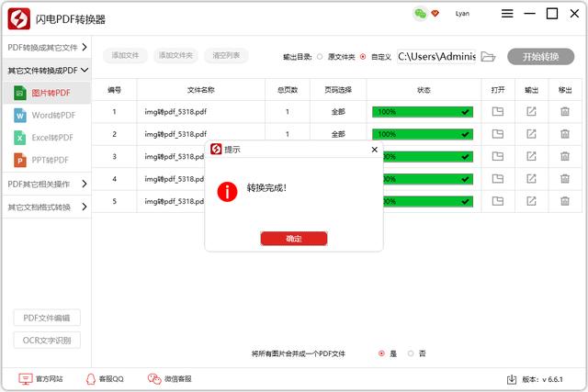Open 官方网站 official website
Screen dimensions: 588x392
pos(40,379)
